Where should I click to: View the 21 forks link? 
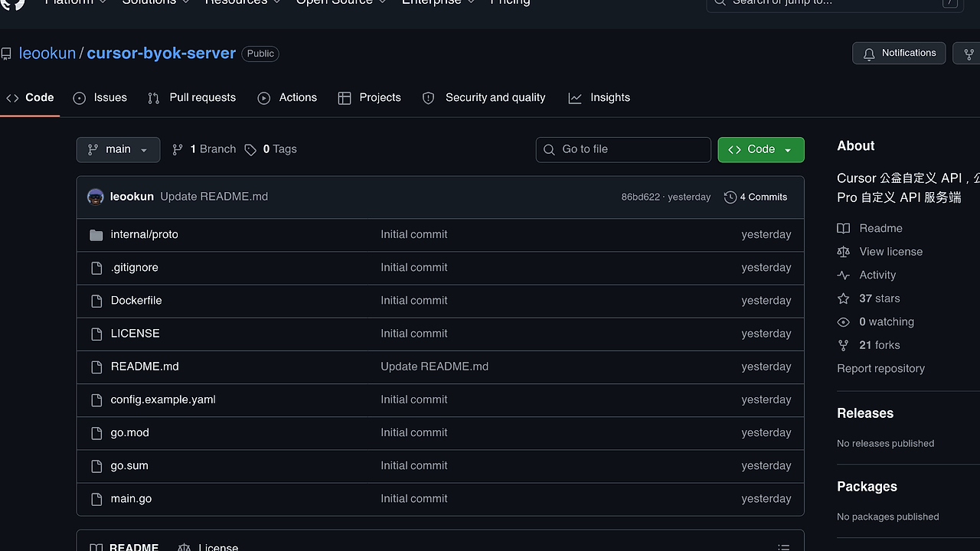[x=869, y=345]
